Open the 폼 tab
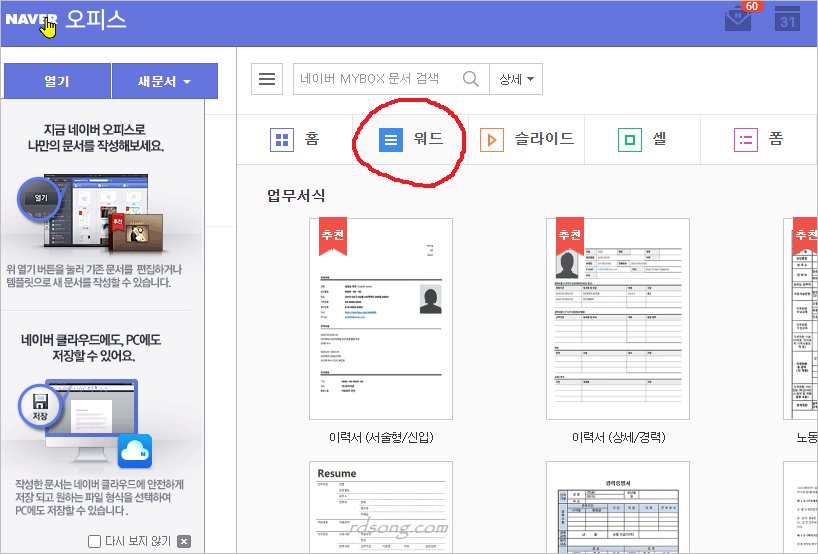 click(x=759, y=140)
